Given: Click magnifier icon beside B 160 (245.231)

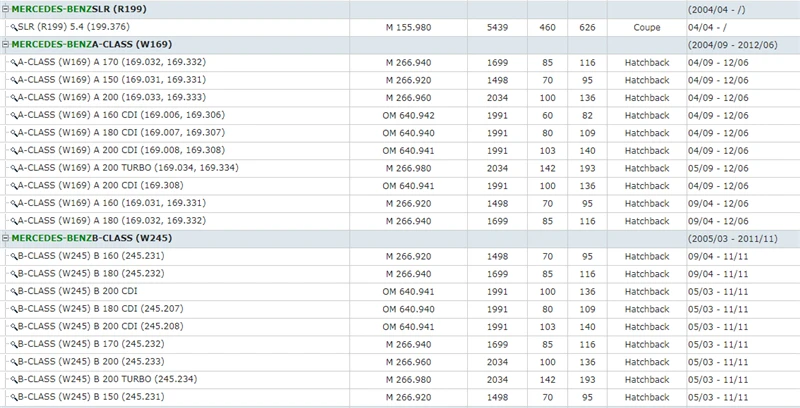Looking at the screenshot, I should click(14, 257).
